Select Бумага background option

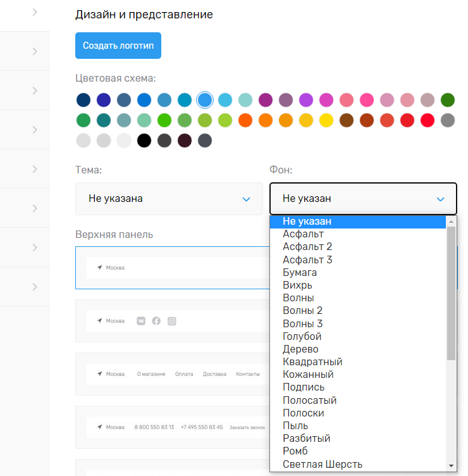coord(357,273)
